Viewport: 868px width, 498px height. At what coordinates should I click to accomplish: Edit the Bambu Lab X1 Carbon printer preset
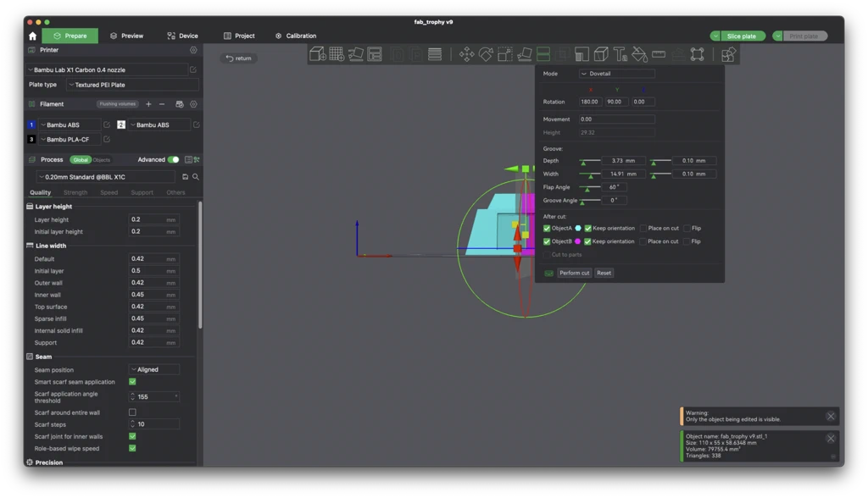click(193, 69)
